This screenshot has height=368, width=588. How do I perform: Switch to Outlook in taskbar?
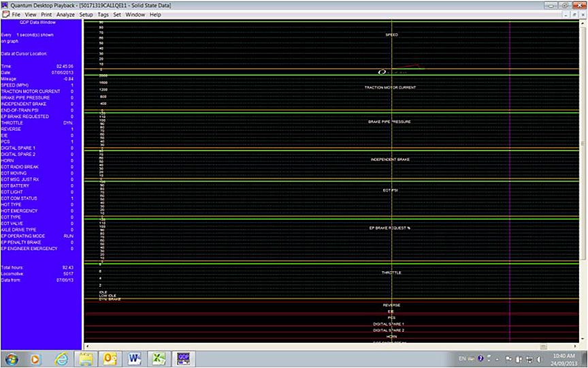tap(110, 358)
